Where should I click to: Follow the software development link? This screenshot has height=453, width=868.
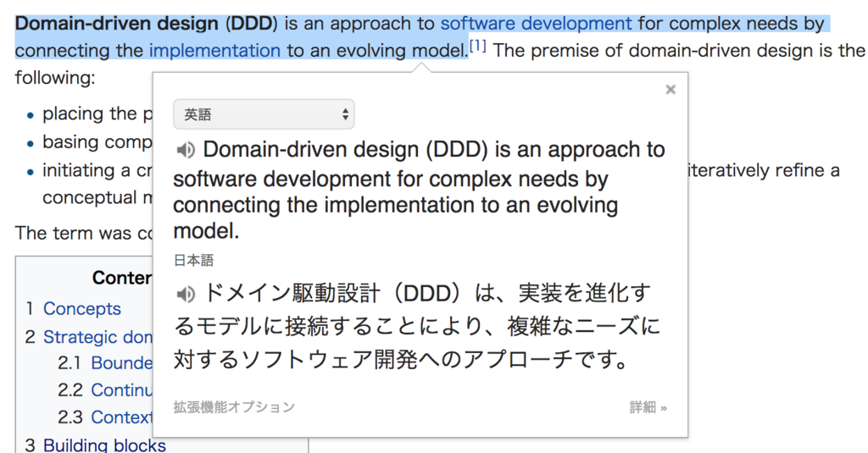536,23
